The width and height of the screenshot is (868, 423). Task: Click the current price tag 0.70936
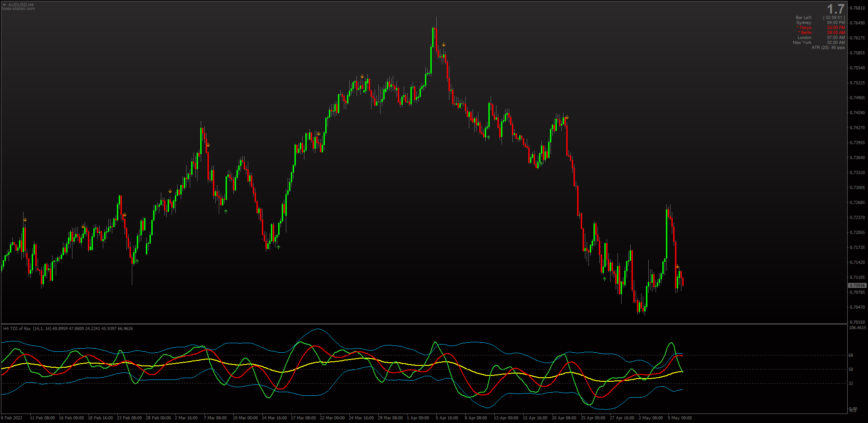click(x=857, y=286)
